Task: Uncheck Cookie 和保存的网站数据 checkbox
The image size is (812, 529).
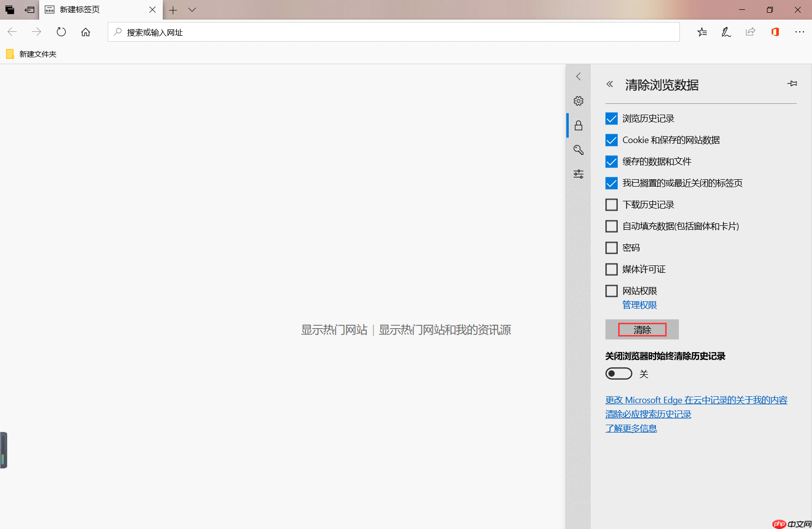Action: click(x=611, y=140)
